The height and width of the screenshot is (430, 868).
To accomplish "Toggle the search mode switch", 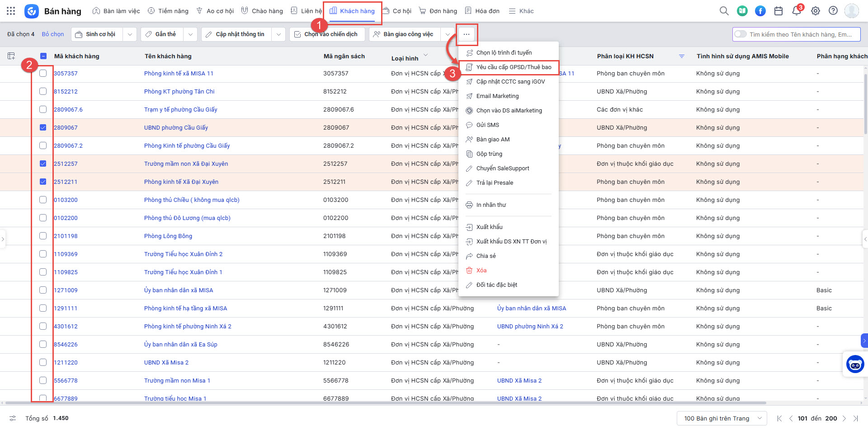I will click(x=741, y=34).
